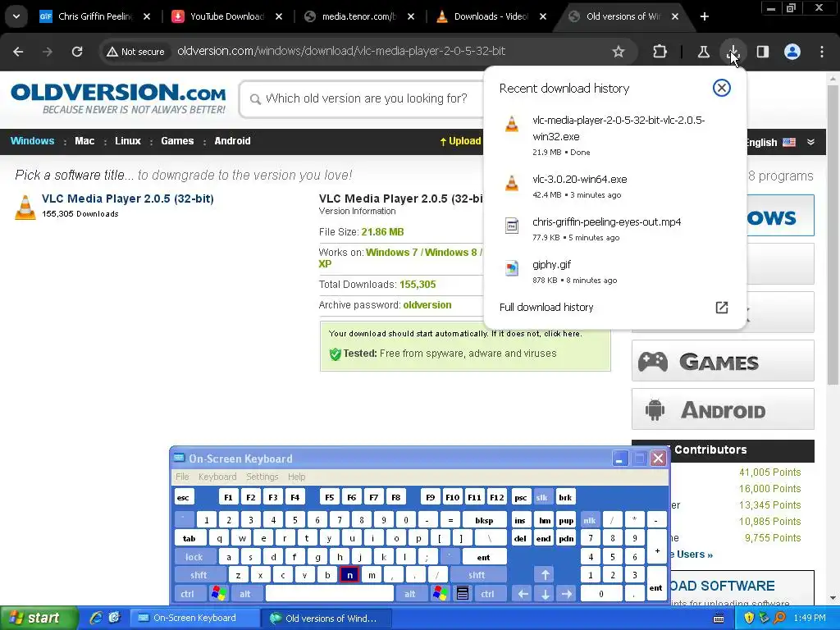
Task: Select Windows in site navigation
Action: pos(32,141)
